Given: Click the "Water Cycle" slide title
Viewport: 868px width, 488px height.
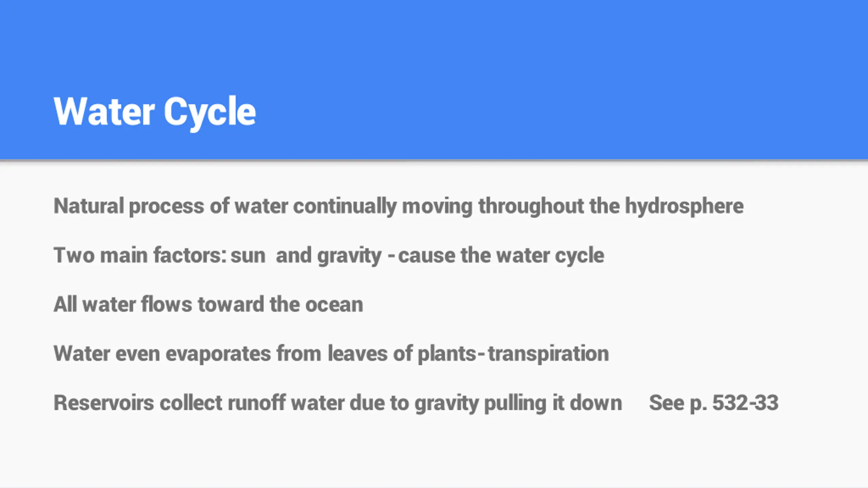Looking at the screenshot, I should point(155,111).
